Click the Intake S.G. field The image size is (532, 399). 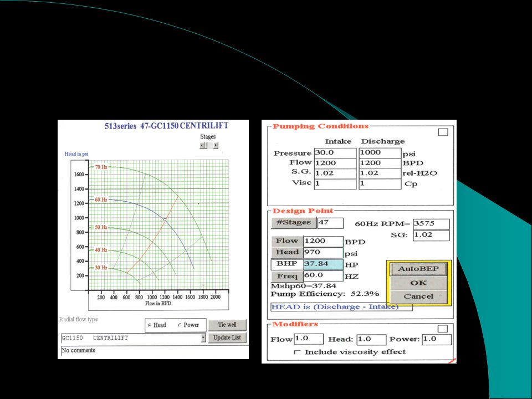pyautogui.click(x=335, y=173)
